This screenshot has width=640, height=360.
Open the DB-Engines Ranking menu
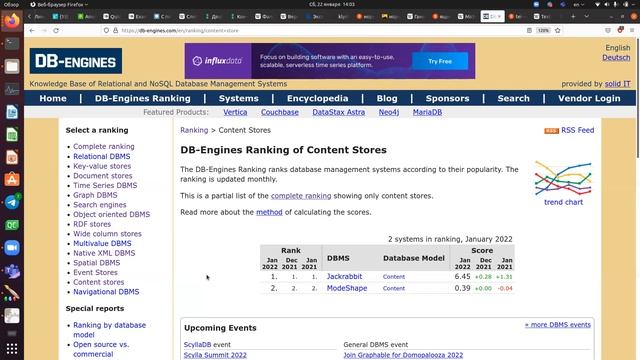142,98
